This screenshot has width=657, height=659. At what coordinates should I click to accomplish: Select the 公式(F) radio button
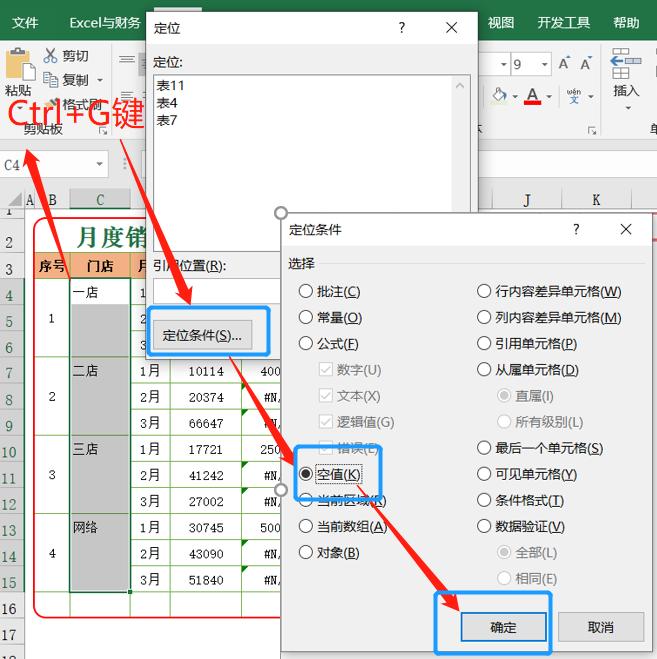(306, 343)
